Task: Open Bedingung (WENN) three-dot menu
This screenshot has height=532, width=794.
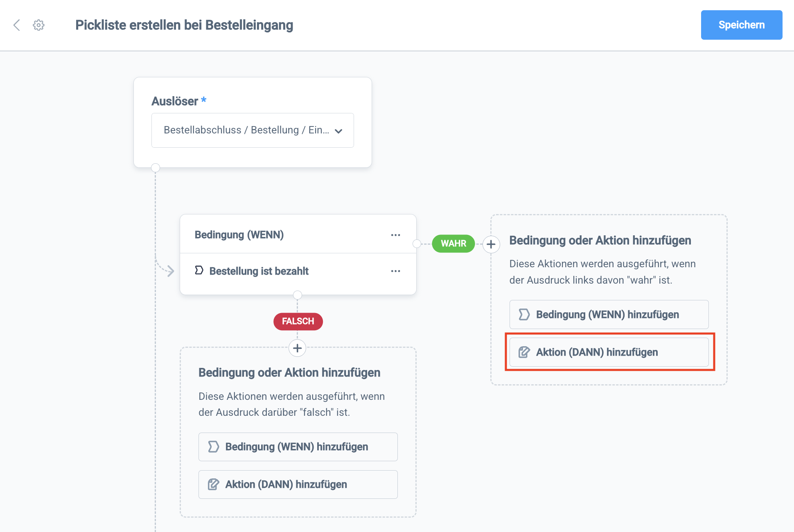Action: click(395, 235)
